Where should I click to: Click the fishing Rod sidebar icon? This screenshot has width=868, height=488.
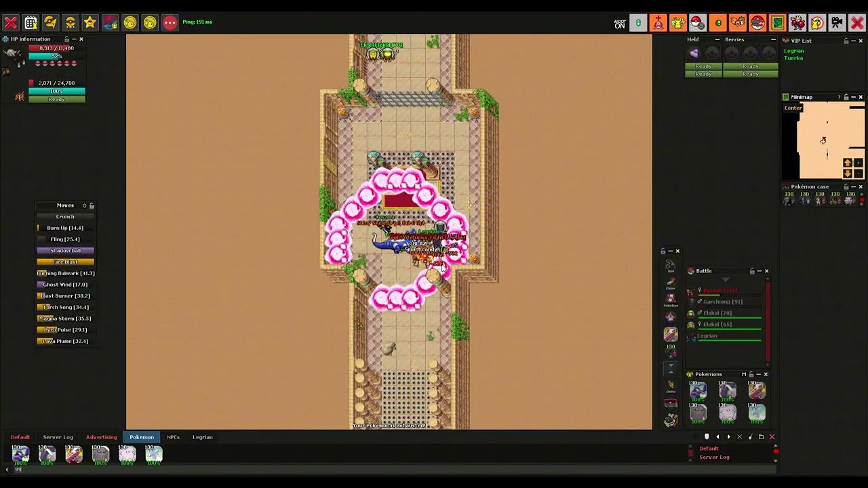click(x=671, y=266)
